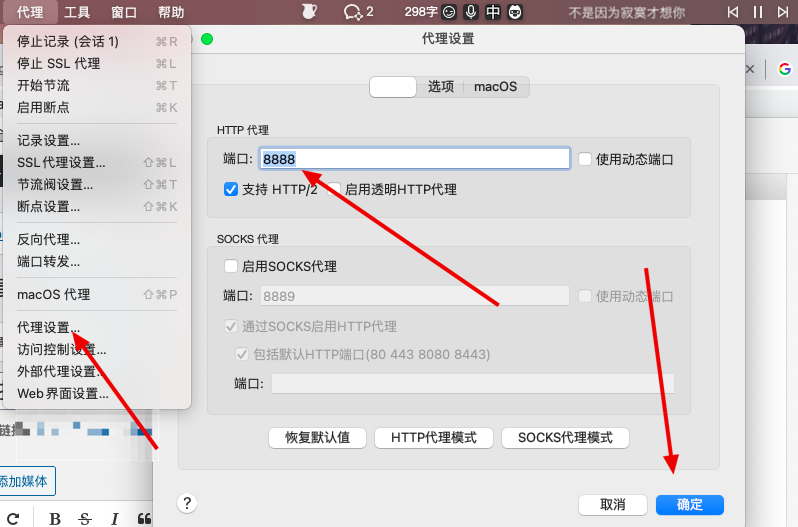Click the 恢复默认值 button

pos(317,438)
